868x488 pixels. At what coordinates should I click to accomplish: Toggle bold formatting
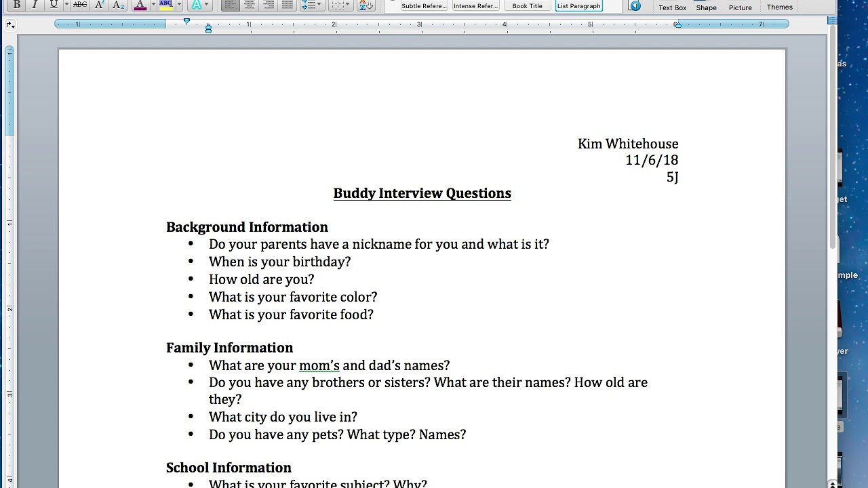17,5
